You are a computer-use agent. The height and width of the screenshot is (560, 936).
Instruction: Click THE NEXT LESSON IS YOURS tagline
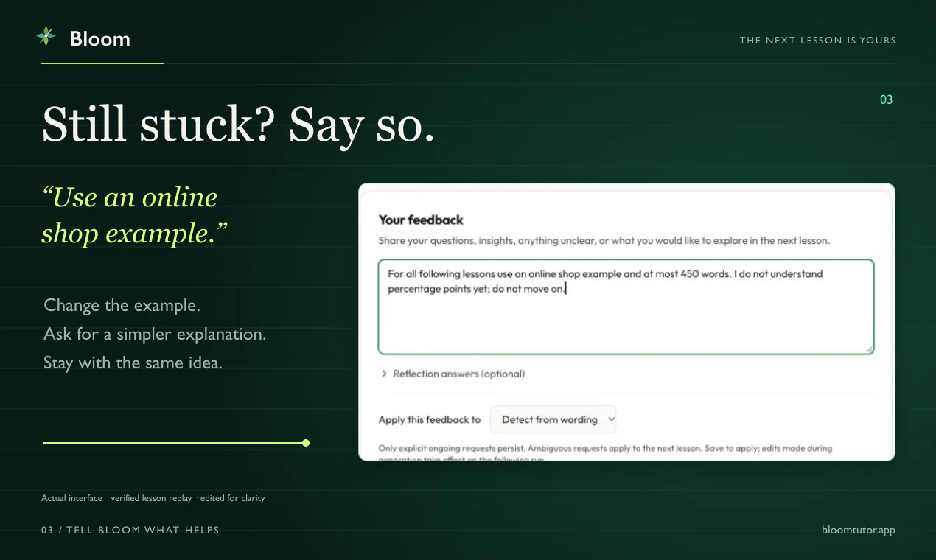818,40
